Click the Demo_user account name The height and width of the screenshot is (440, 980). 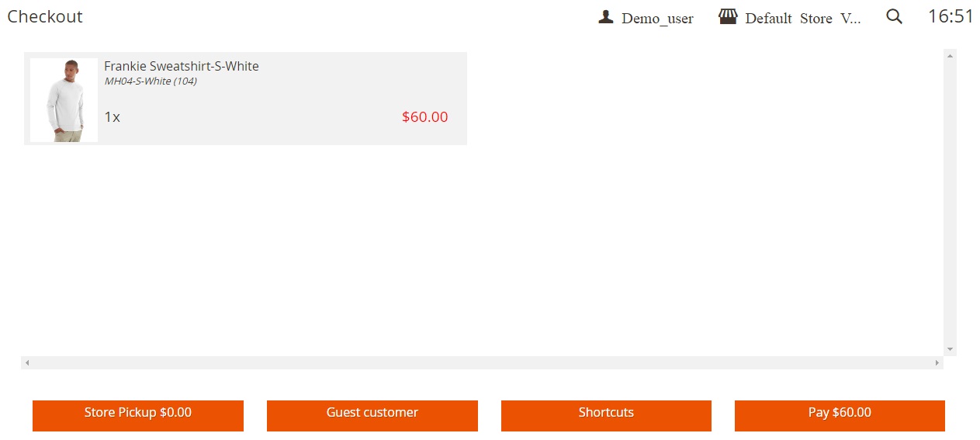(657, 19)
